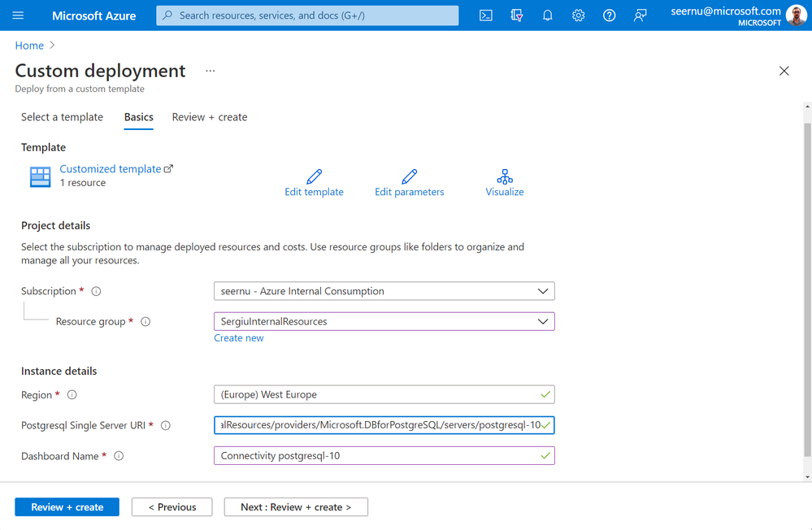Click Next : Review + create button

296,507
